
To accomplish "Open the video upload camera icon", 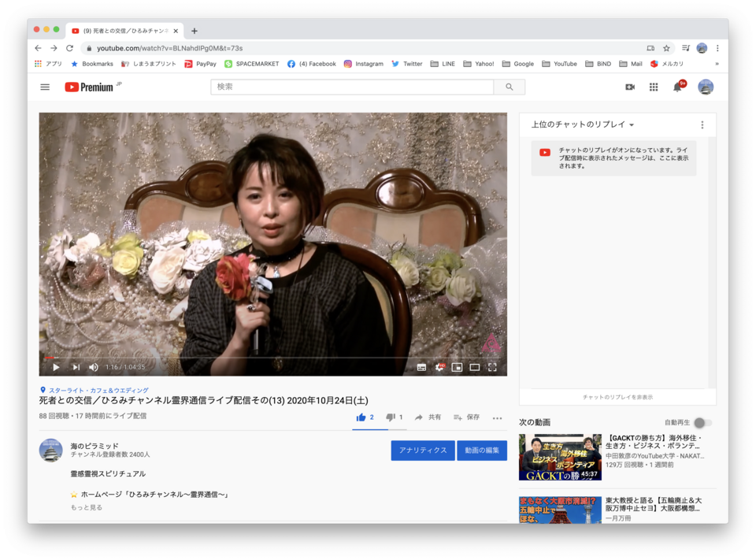I will click(630, 87).
